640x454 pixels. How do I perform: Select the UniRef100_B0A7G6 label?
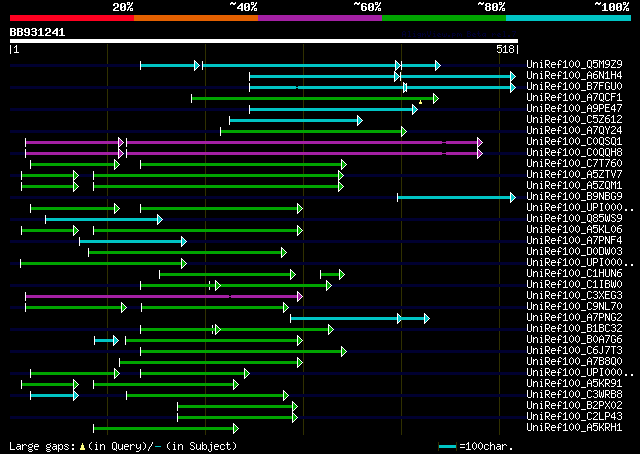(x=574, y=340)
